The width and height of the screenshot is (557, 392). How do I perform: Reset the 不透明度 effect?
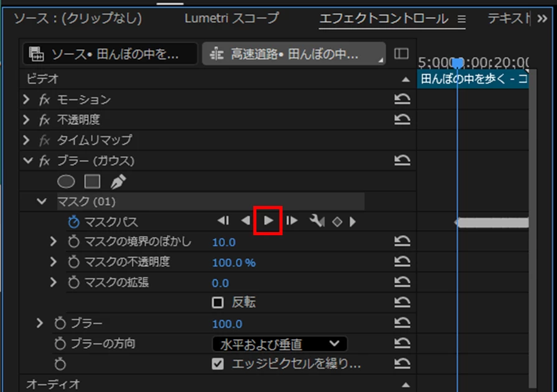click(x=402, y=119)
